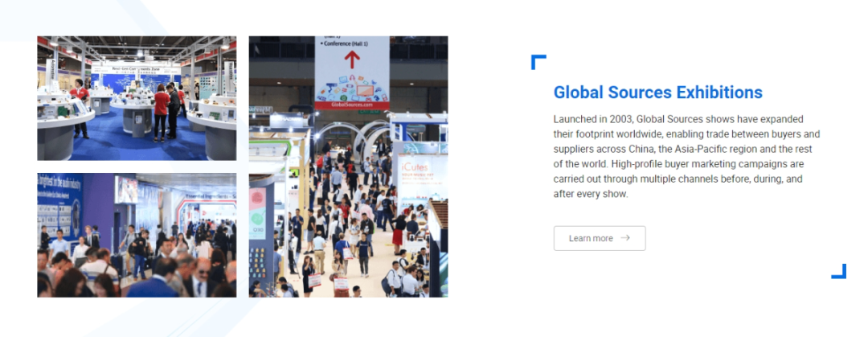Click the arrow icon inside Learn more
868x337 pixels.
point(625,238)
